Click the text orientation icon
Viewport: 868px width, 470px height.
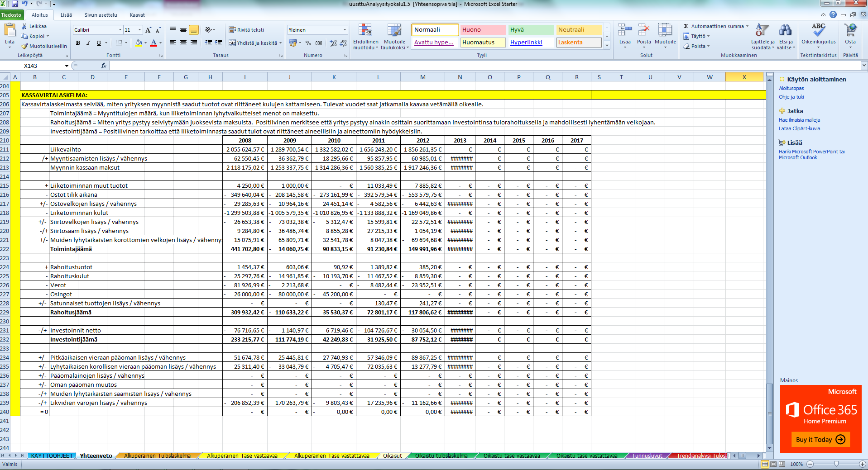(x=208, y=30)
